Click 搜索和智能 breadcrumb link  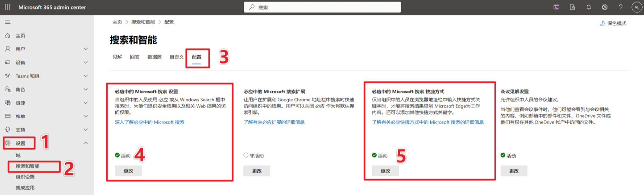coord(143,22)
